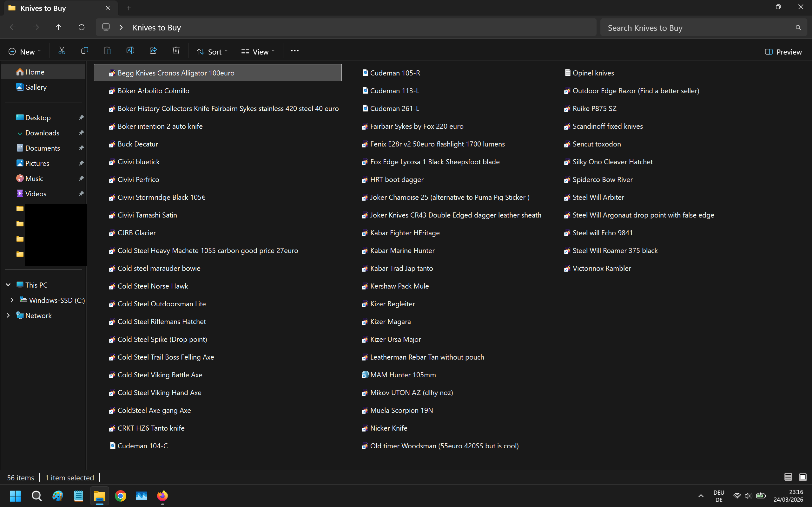Click the Cut scissors icon in the toolbar
812x507 pixels.
click(x=62, y=51)
